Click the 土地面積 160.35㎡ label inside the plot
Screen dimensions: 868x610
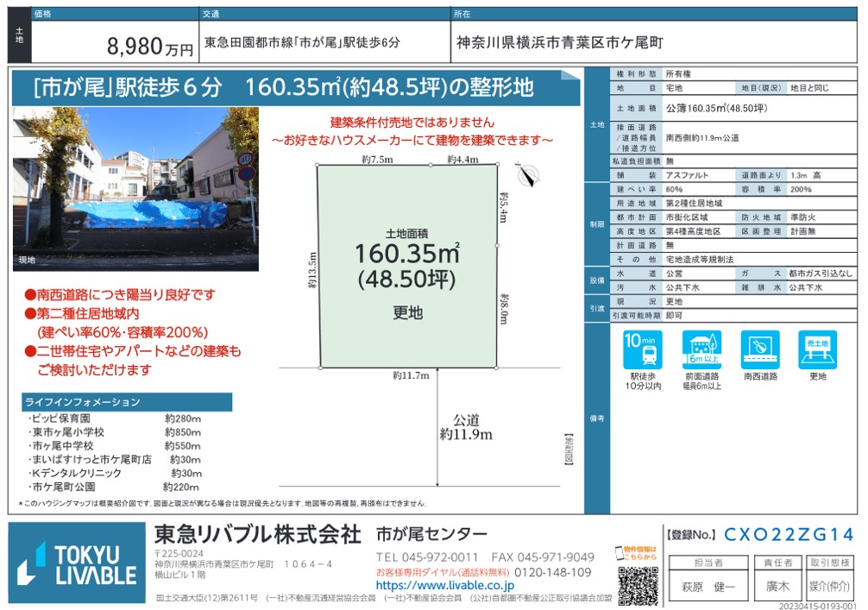click(407, 256)
